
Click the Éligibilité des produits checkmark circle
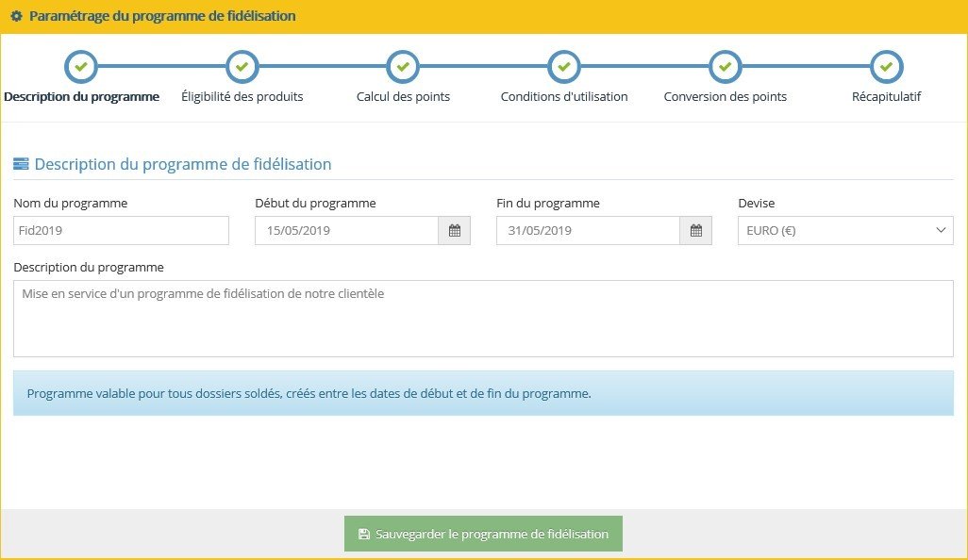click(x=242, y=67)
